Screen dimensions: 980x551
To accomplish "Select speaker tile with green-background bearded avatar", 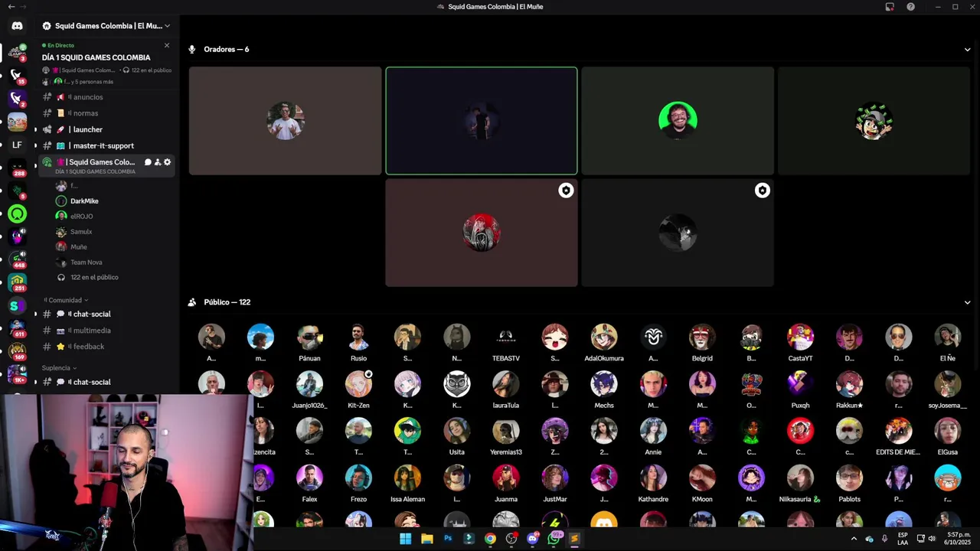I will click(x=678, y=121).
